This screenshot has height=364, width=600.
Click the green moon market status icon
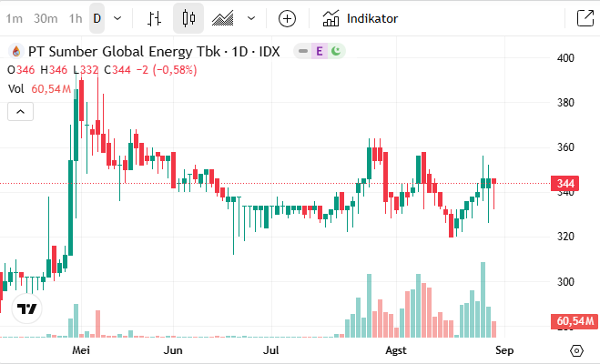[335, 52]
